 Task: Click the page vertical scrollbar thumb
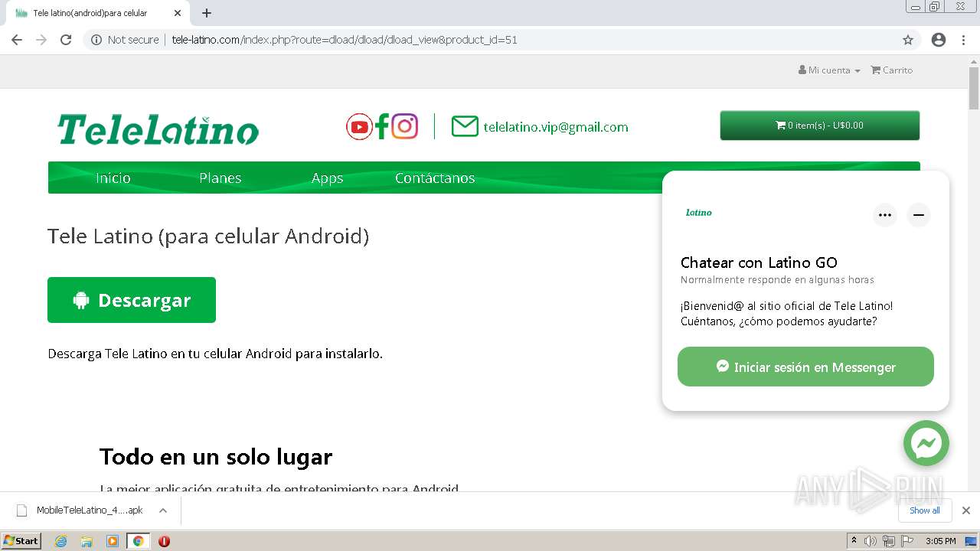coord(974,88)
